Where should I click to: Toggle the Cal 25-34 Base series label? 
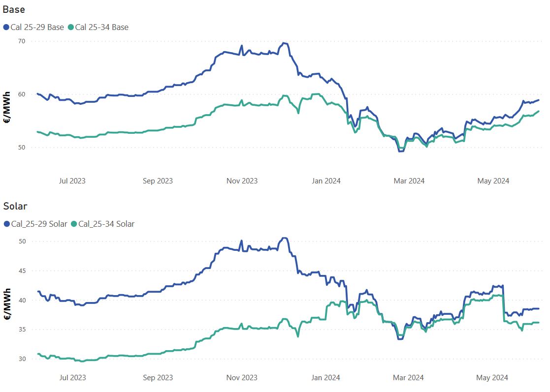point(102,27)
